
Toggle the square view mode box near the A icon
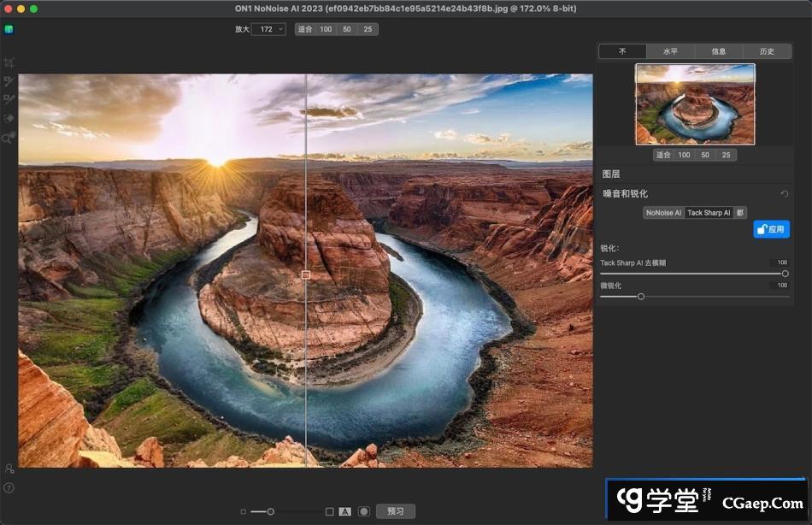tap(329, 511)
